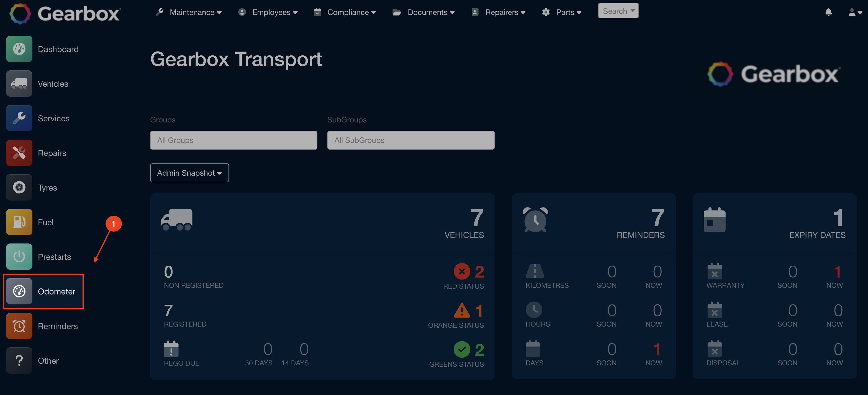Screen dimensions: 868x395
Task: Open the All SubGroups selector
Action: pyautogui.click(x=411, y=140)
